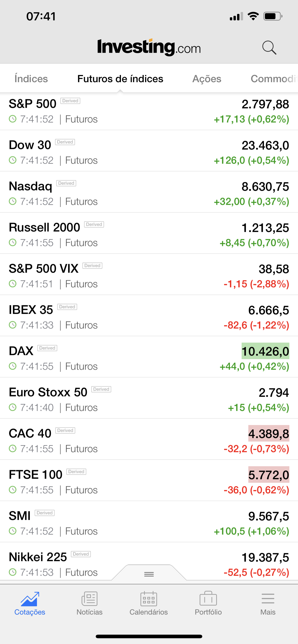Tap the search magnifier icon
The width and height of the screenshot is (298, 644).
coord(269,47)
